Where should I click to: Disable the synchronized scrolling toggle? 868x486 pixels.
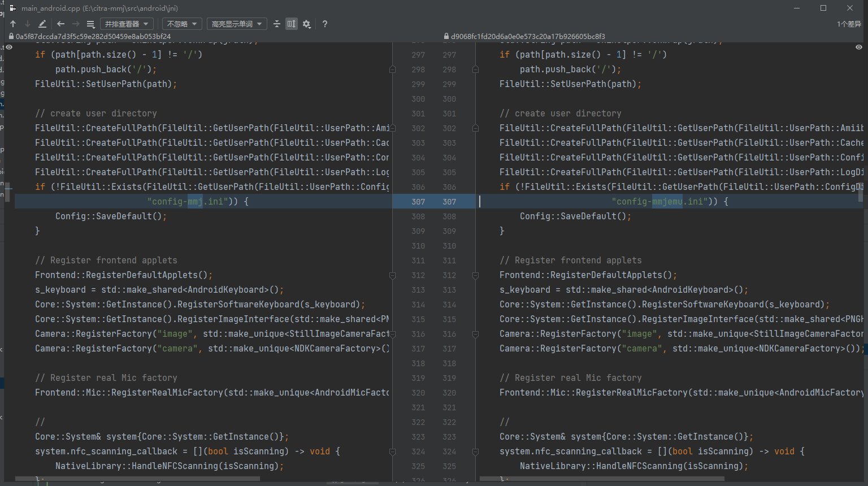[x=291, y=24]
